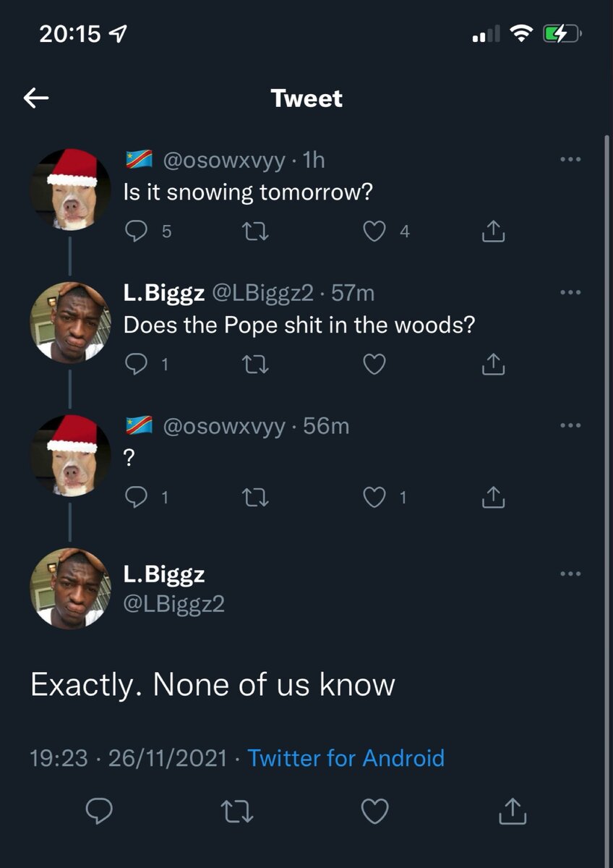Share the "Is it snowing tomorrow?" tweet
The height and width of the screenshot is (868, 613).
pos(492,231)
